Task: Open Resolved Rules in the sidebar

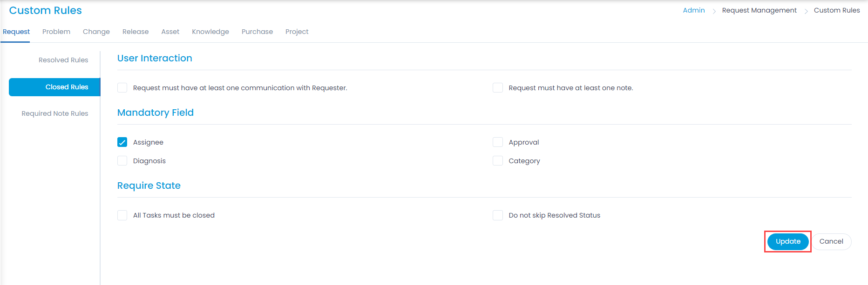Action: (63, 60)
